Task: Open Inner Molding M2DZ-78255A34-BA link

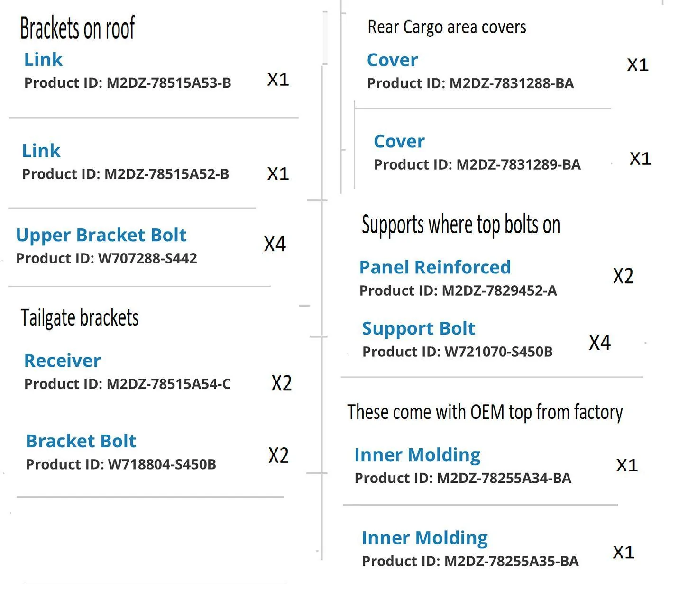Action: click(x=417, y=455)
